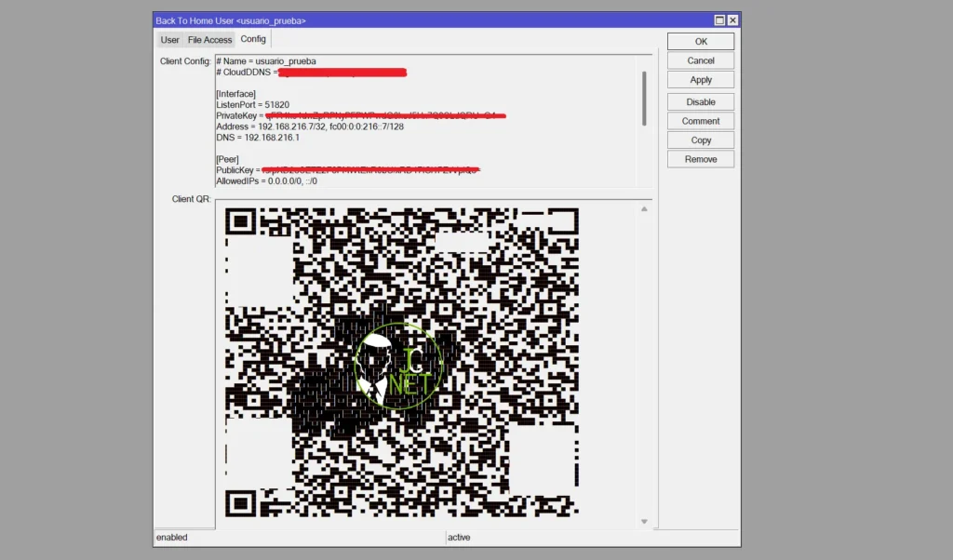Copy the usuario_prueba user entry
The height and width of the screenshot is (560, 953).
pos(700,140)
